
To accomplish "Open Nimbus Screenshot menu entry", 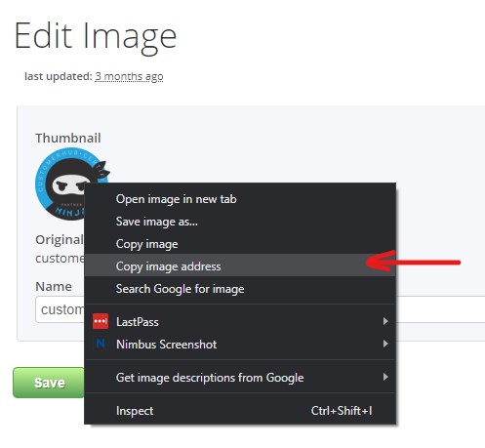I will [240, 345].
